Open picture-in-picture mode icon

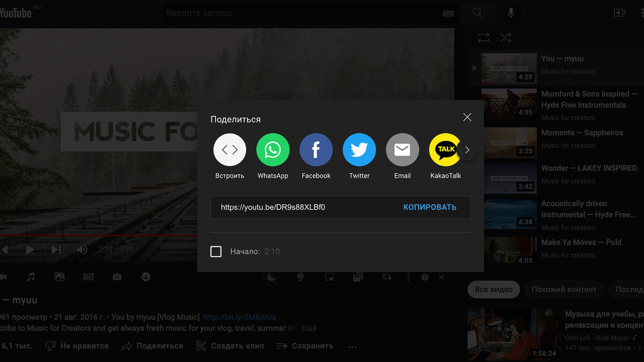click(329, 277)
